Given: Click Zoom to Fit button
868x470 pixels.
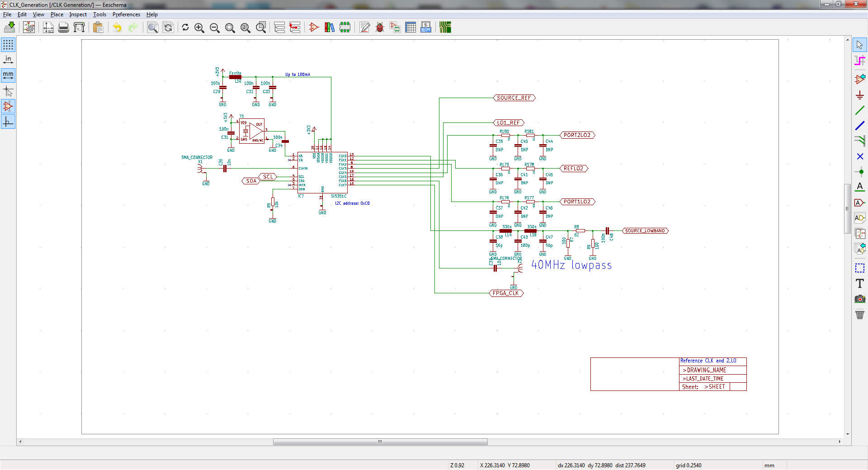Looking at the screenshot, I should click(230, 28).
